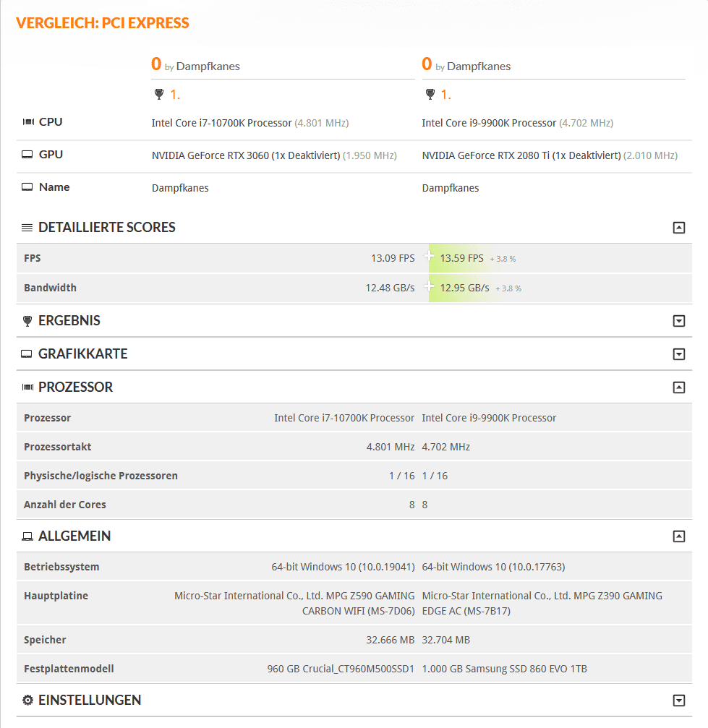Click the 32.704 MB Speicher value
Image resolution: width=708 pixels, height=728 pixels.
446,640
